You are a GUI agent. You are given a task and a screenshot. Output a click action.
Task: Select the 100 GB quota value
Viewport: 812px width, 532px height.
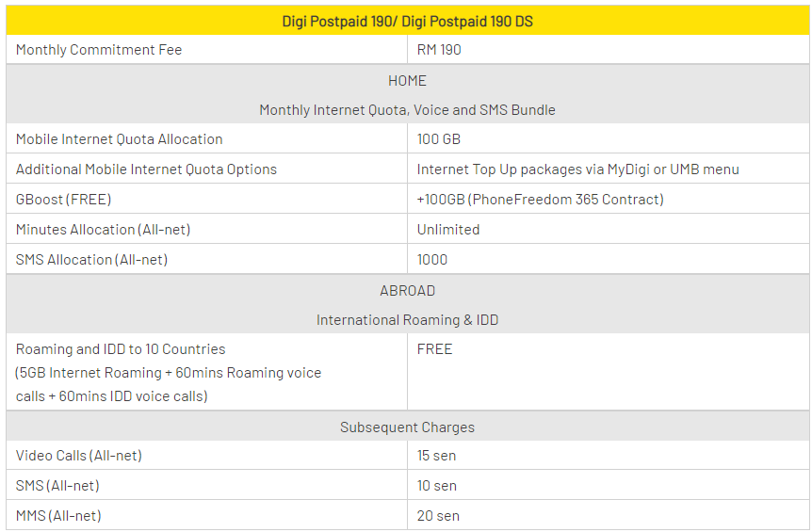click(x=439, y=139)
